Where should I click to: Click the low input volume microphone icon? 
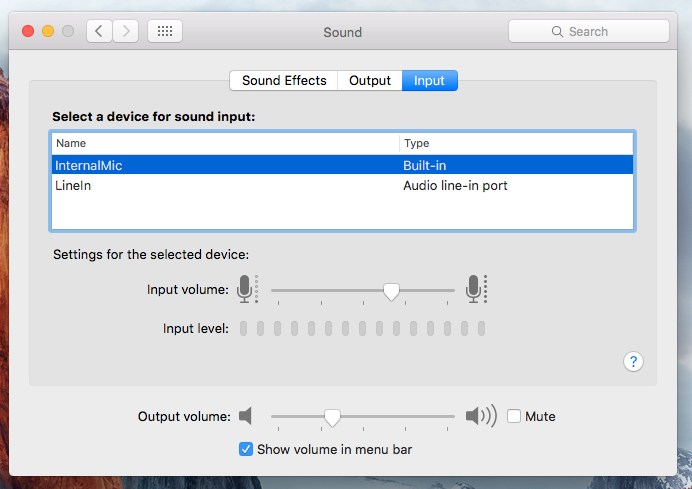(x=245, y=290)
